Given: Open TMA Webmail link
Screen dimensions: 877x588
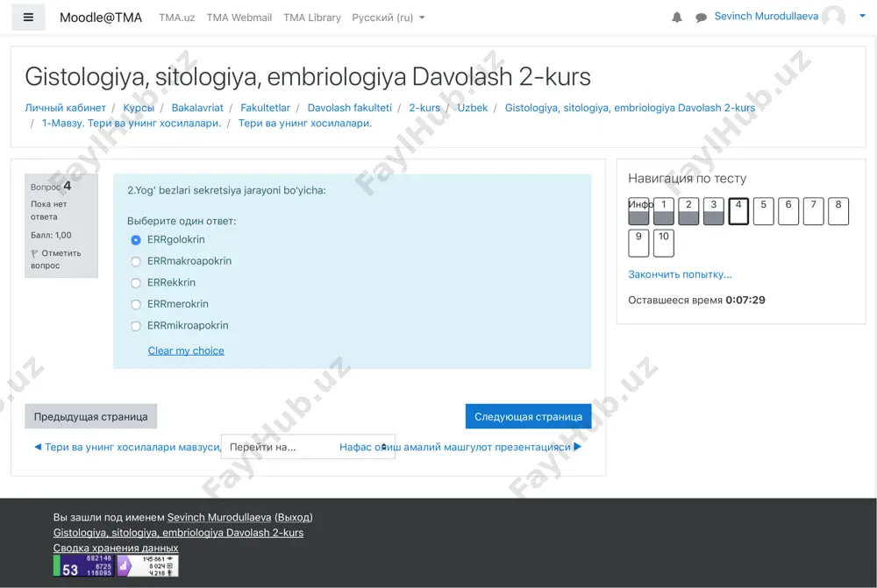Looking at the screenshot, I should point(239,18).
